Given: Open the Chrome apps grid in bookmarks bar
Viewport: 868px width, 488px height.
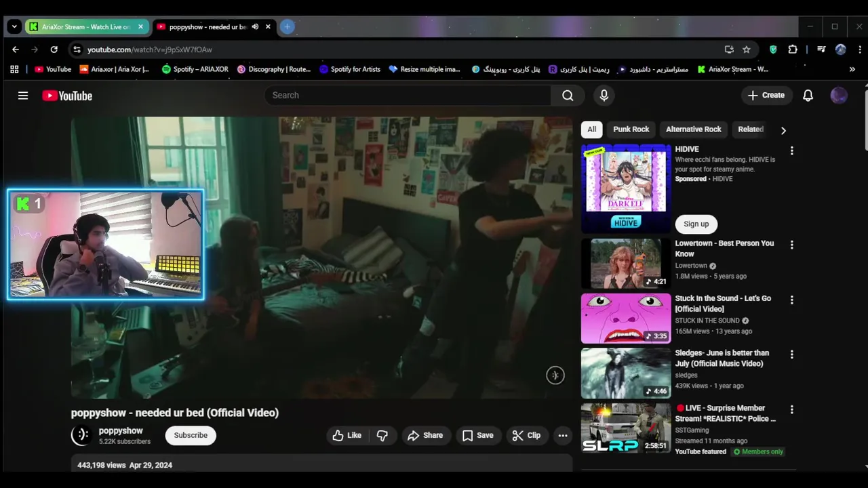Looking at the screenshot, I should 14,69.
